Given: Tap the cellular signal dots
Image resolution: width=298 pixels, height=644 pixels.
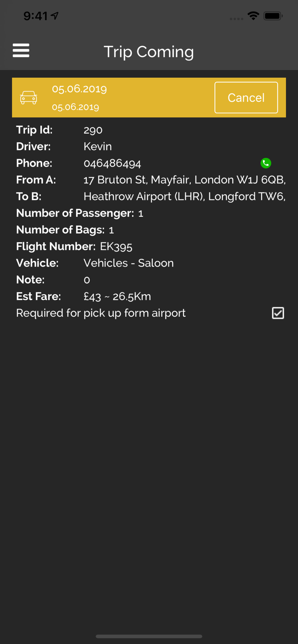Looking at the screenshot, I should (236, 19).
